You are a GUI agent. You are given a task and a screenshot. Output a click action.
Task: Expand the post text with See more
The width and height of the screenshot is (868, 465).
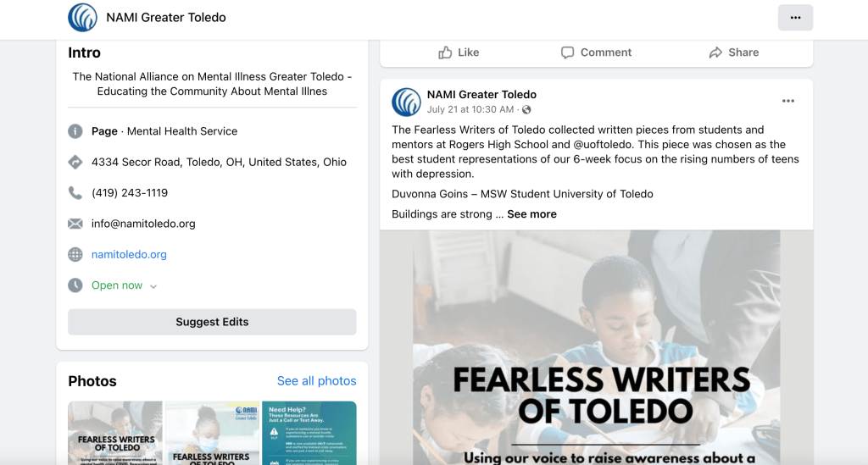tap(531, 214)
